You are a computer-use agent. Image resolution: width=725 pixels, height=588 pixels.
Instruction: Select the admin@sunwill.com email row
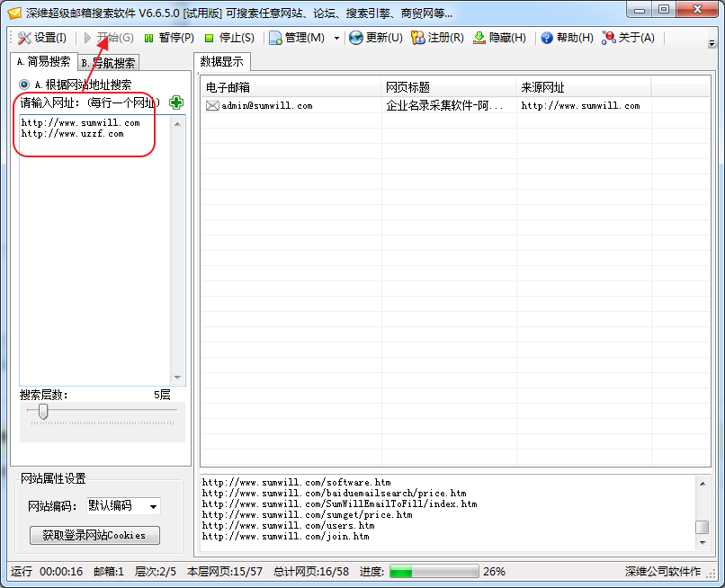pyautogui.click(x=455, y=105)
